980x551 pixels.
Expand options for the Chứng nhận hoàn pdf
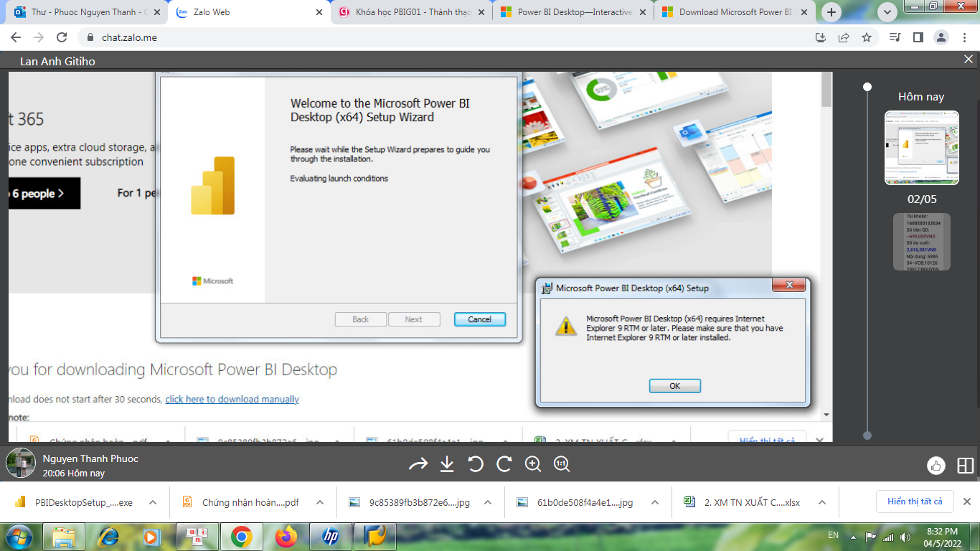320,502
